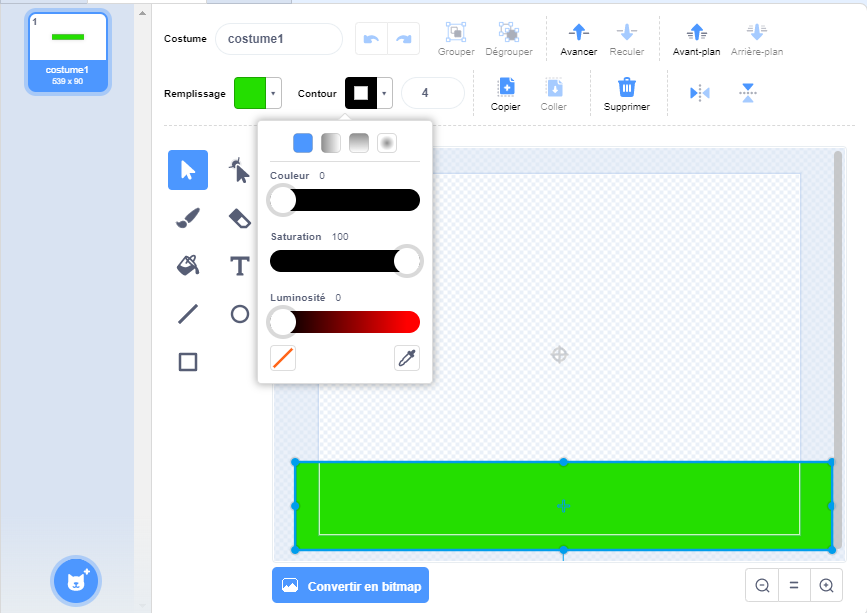Zoom in with the plus magnifier

(826, 585)
